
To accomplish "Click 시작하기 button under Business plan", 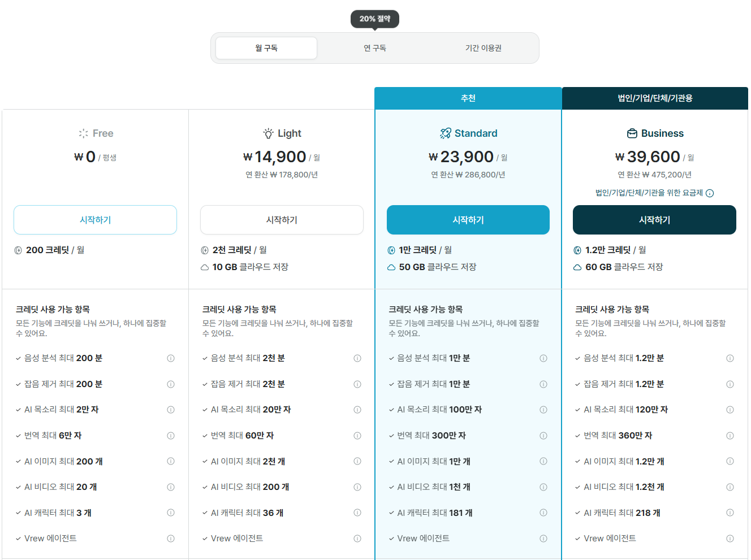I will tap(654, 220).
